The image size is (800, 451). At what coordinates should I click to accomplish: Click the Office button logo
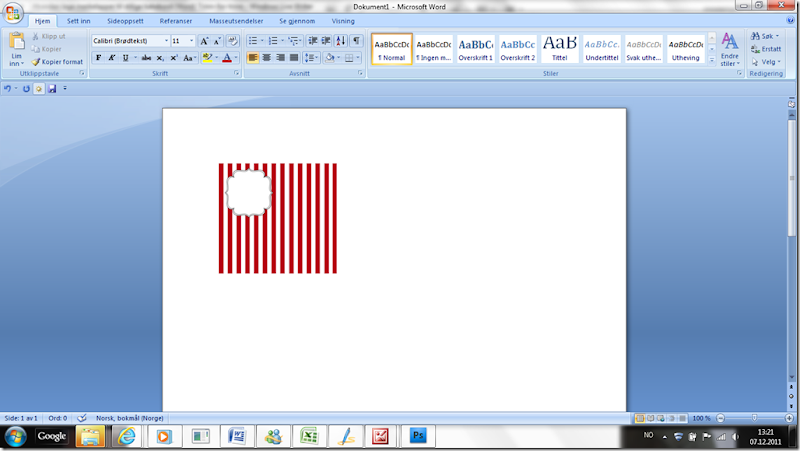[14, 13]
